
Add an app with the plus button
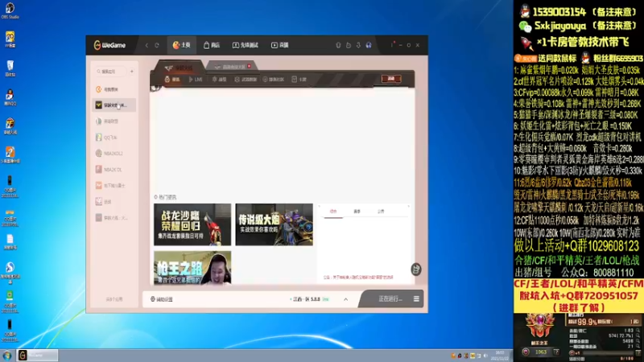click(132, 72)
